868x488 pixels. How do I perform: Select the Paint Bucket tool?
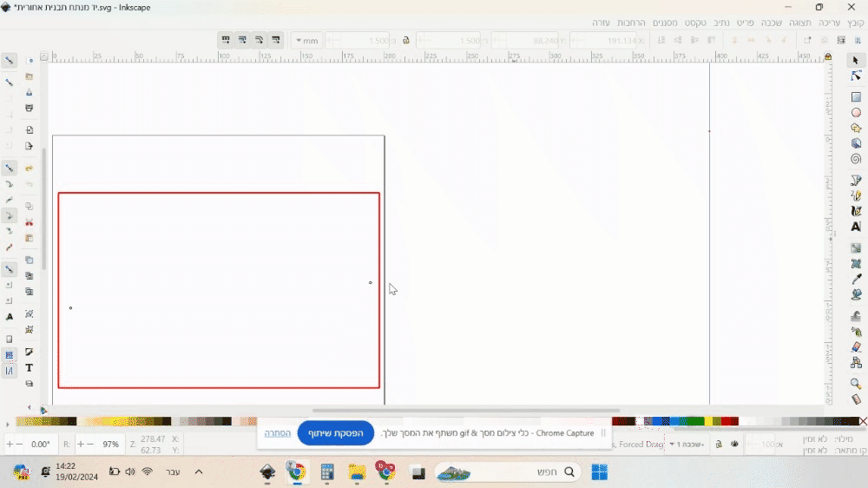coord(856,294)
